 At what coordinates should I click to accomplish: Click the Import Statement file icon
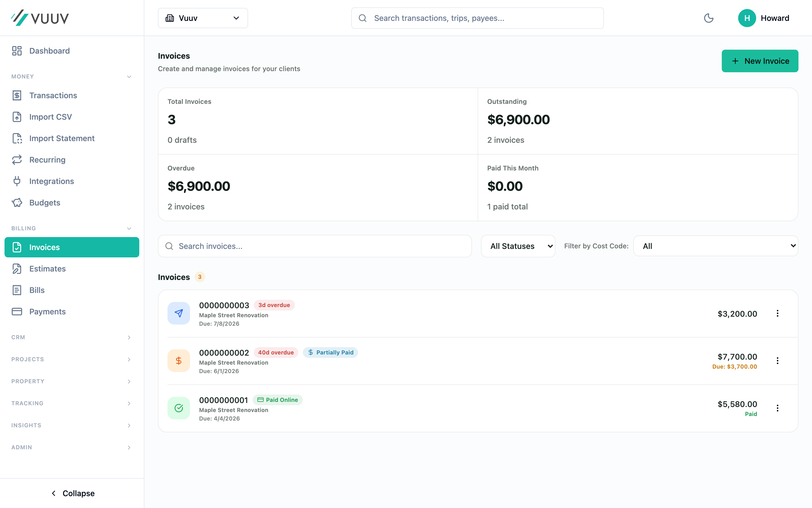click(x=17, y=138)
